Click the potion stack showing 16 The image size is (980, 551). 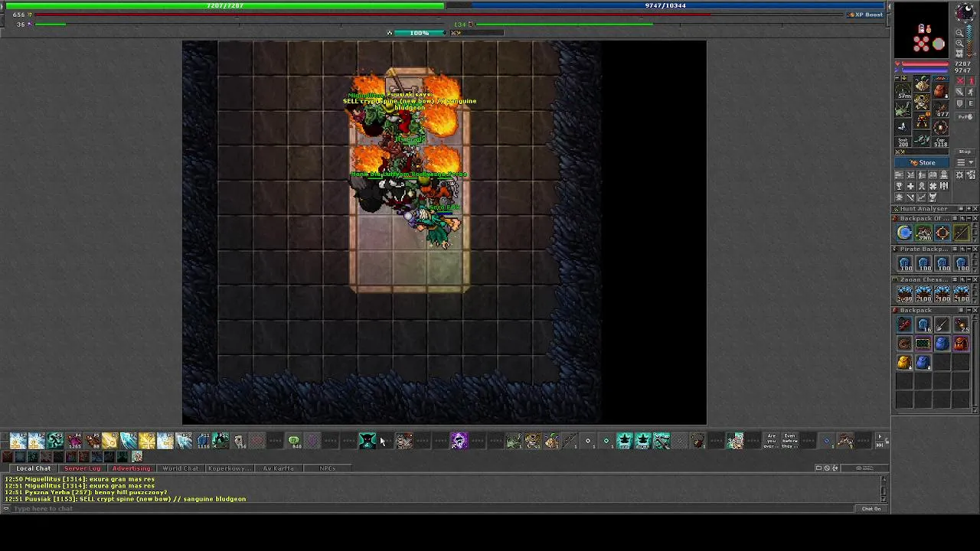click(x=923, y=324)
